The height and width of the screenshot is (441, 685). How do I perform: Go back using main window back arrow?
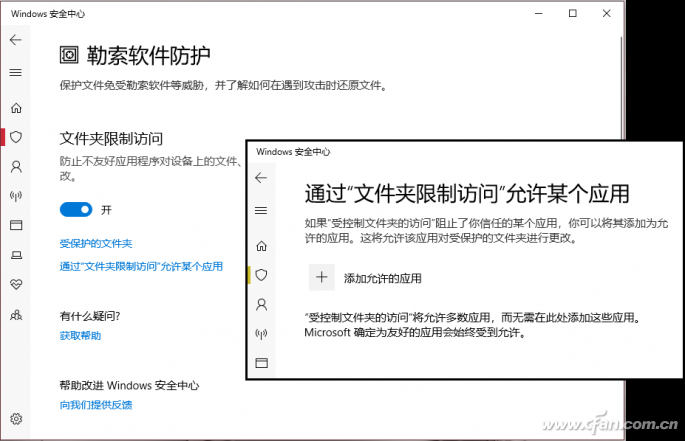pyautogui.click(x=16, y=40)
